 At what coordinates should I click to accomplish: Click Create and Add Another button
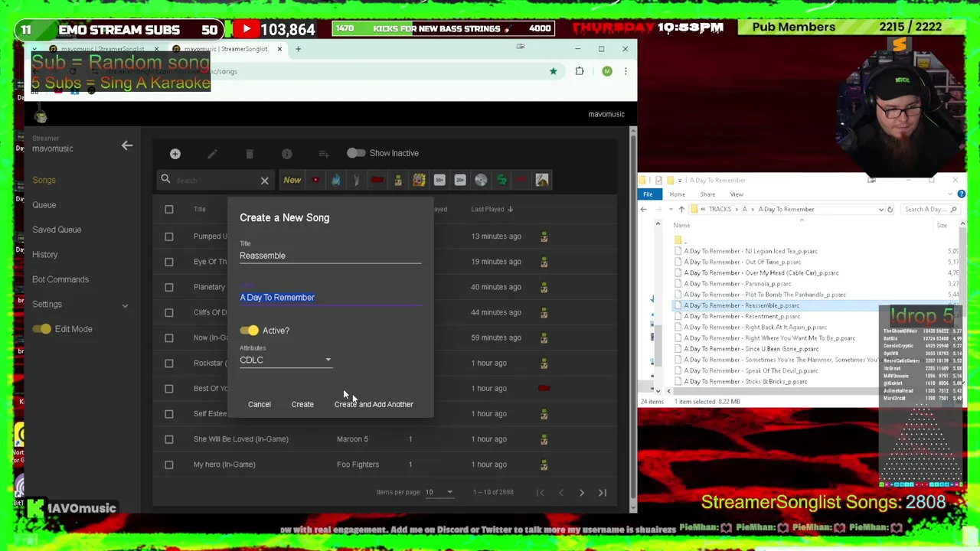(374, 404)
